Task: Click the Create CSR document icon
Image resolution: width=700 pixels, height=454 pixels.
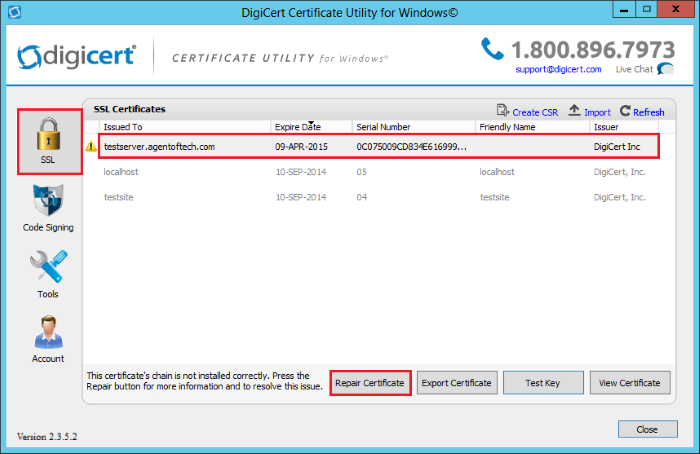Action: 503,110
